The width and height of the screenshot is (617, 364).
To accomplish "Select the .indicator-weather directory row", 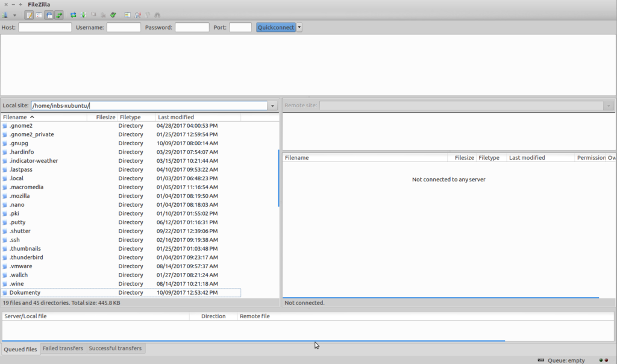I will tap(121, 160).
